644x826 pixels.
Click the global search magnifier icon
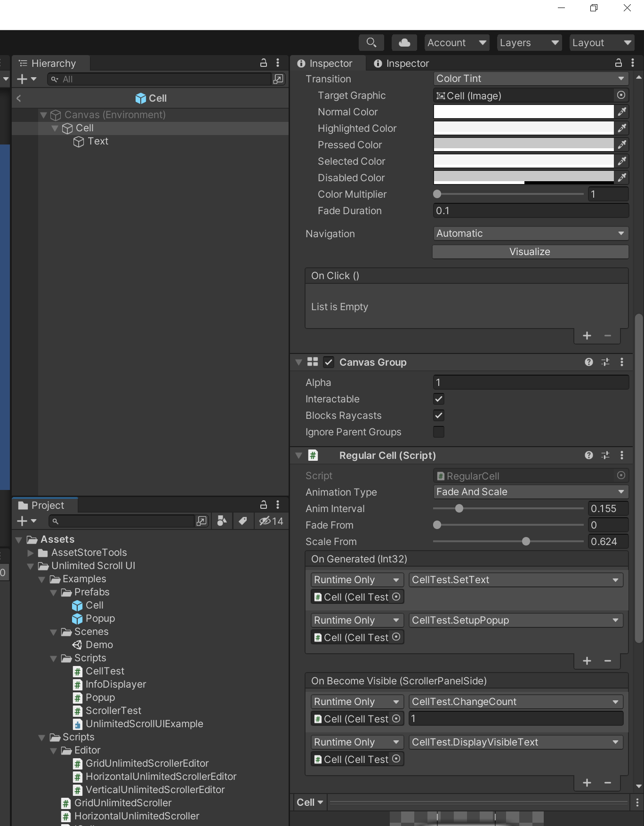[371, 43]
